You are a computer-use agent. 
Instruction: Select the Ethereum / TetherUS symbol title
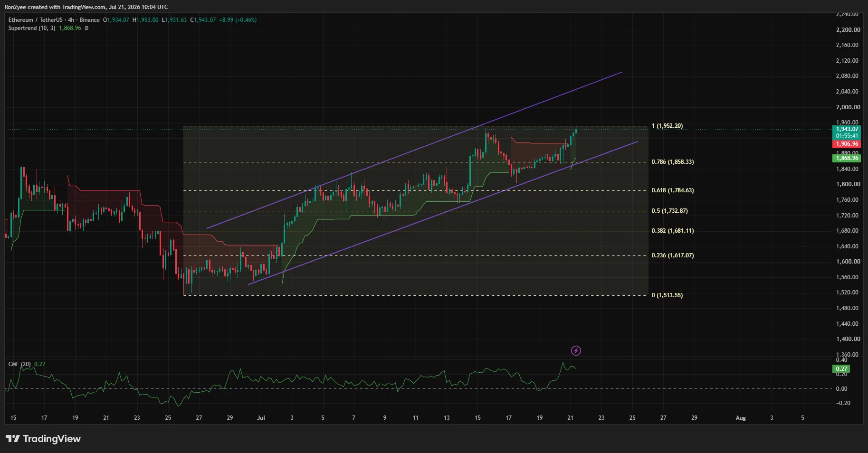click(x=36, y=20)
